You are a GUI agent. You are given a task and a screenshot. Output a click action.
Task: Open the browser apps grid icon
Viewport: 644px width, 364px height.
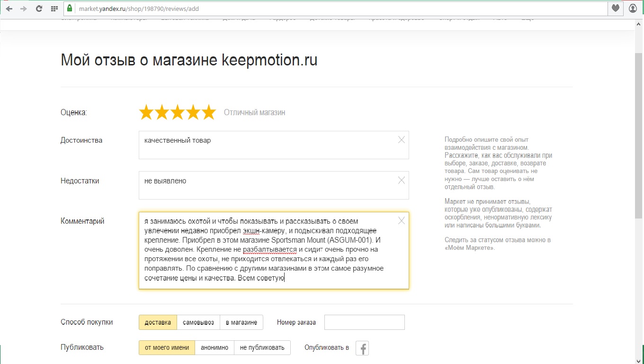[54, 9]
